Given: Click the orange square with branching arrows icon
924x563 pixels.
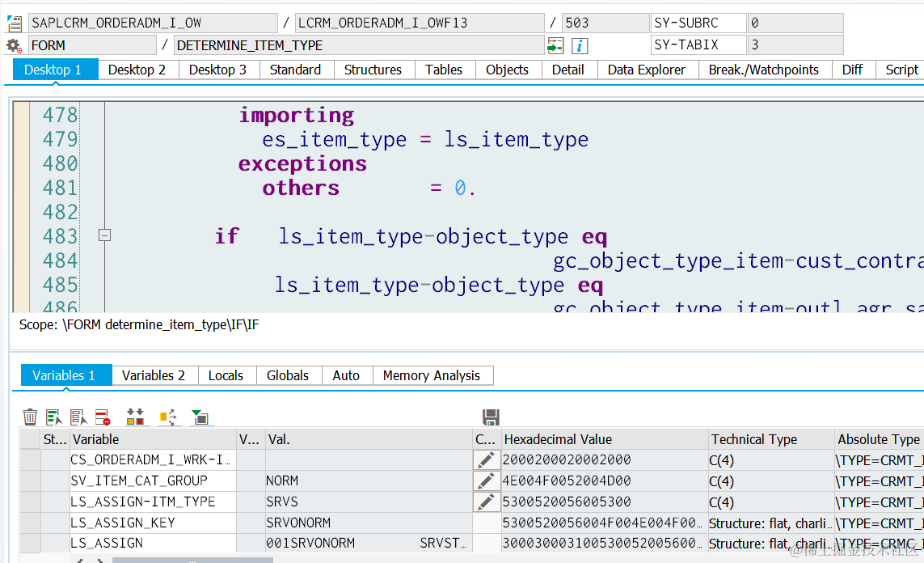Looking at the screenshot, I should (x=168, y=417).
